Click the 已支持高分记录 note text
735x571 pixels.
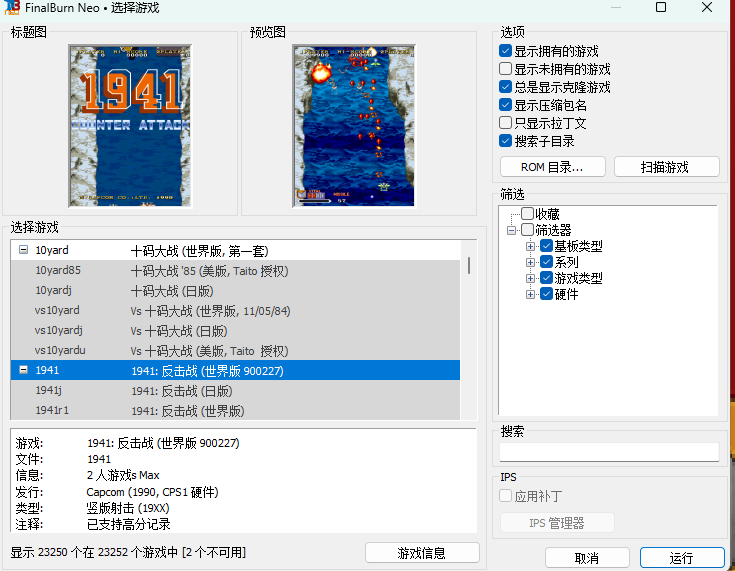(128, 524)
